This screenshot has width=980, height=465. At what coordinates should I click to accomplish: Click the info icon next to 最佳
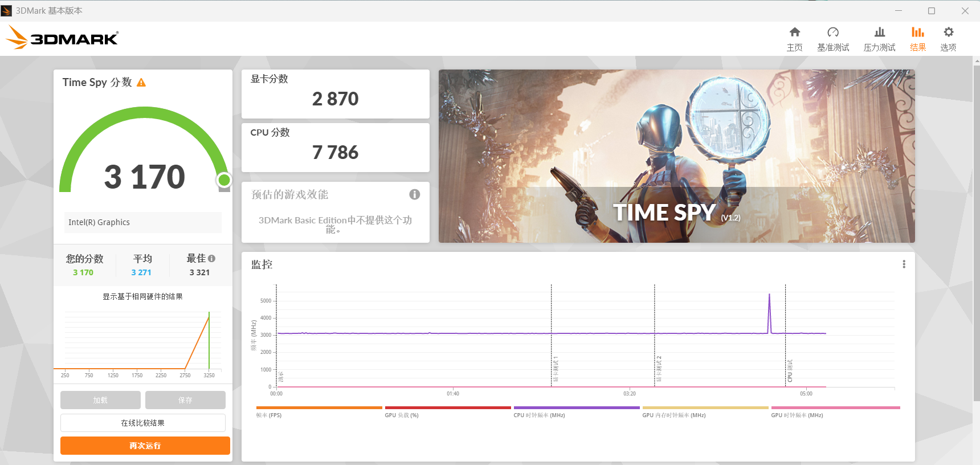tap(212, 258)
